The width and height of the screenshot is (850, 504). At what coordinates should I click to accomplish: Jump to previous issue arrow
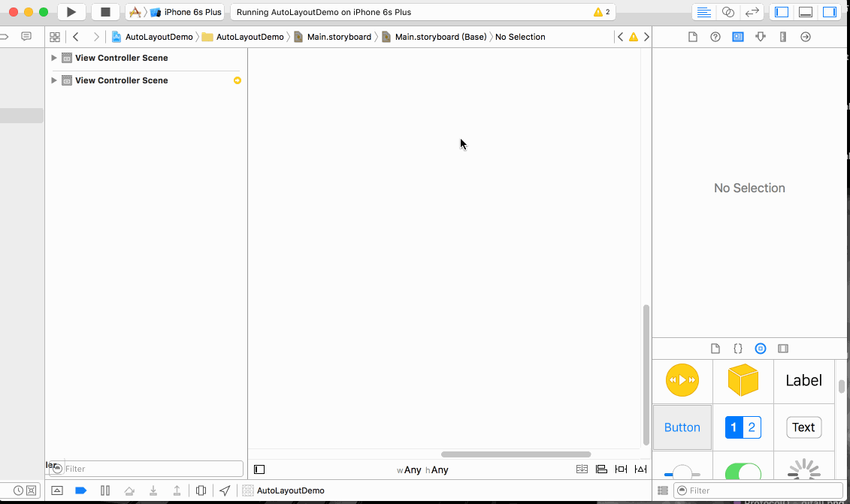tap(620, 37)
